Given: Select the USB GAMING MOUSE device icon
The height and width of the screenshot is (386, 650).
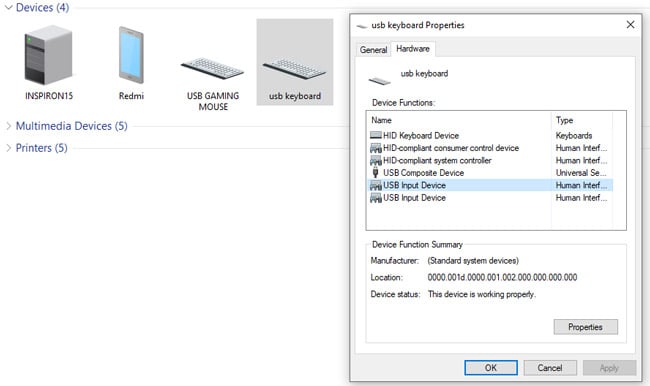Looking at the screenshot, I should (x=212, y=68).
